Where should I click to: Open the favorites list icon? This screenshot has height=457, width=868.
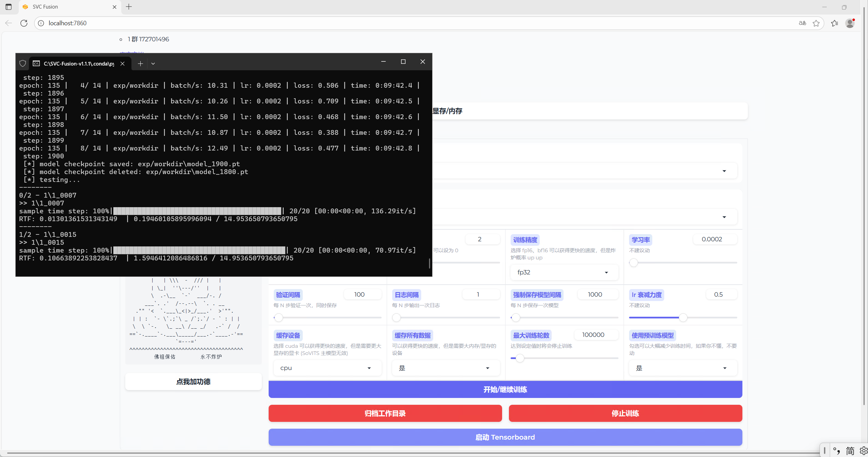835,23
